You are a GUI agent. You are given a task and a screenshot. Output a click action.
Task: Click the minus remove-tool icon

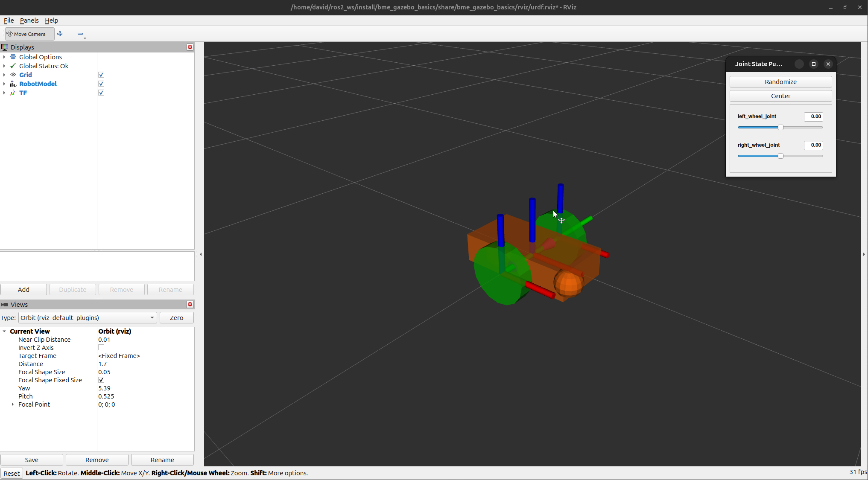pyautogui.click(x=80, y=34)
